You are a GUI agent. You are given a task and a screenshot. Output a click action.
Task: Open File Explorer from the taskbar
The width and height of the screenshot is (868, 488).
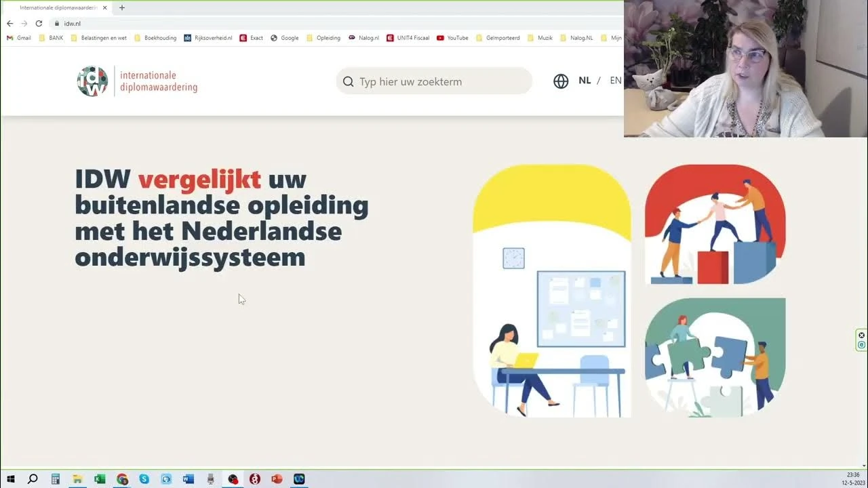(x=77, y=479)
